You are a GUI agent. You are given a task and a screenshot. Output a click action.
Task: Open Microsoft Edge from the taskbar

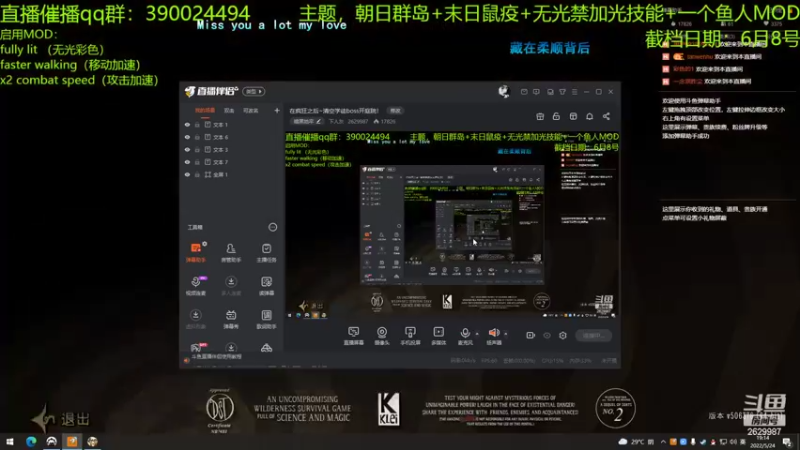31,441
